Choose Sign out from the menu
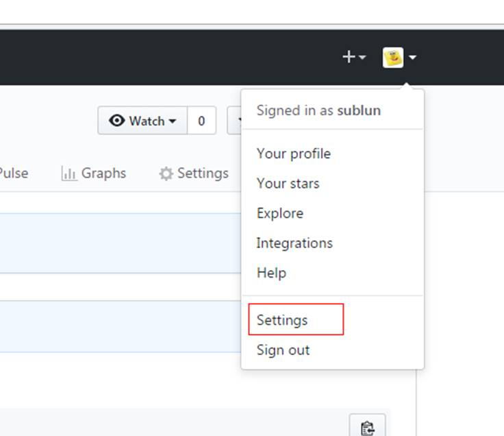Viewport: 504px width, 436px height. coord(283,350)
